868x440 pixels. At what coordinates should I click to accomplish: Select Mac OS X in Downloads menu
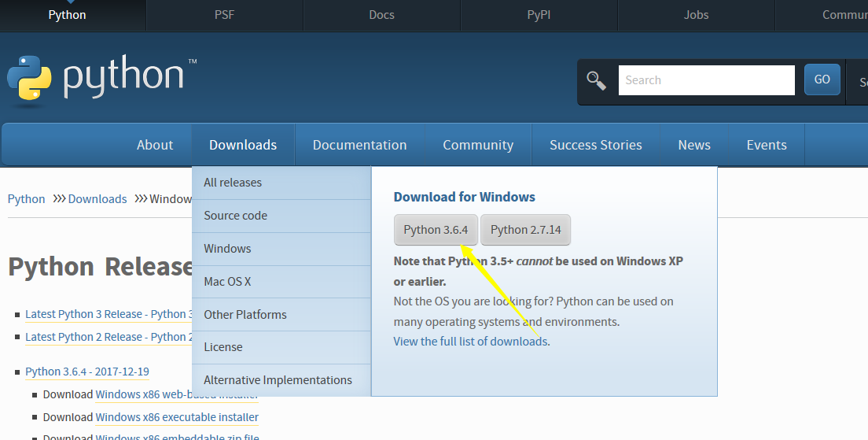281,282
